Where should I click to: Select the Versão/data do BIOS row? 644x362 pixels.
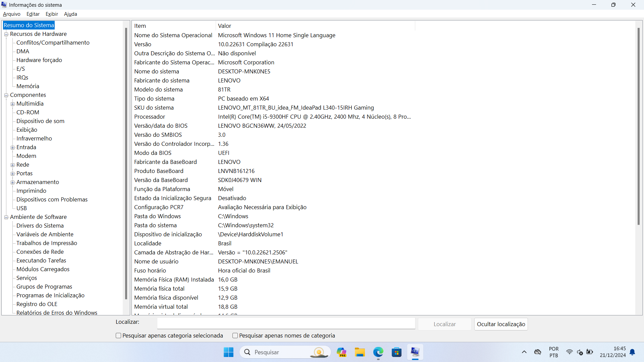pos(273,126)
